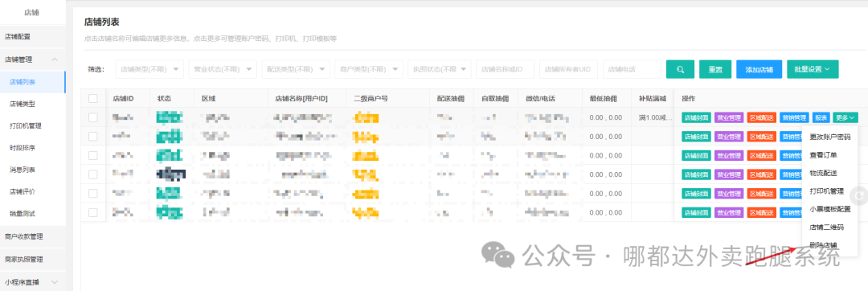Click the 店铺 heading atop the sidebar
Viewport: 868px width, 291px height.
[32, 12]
